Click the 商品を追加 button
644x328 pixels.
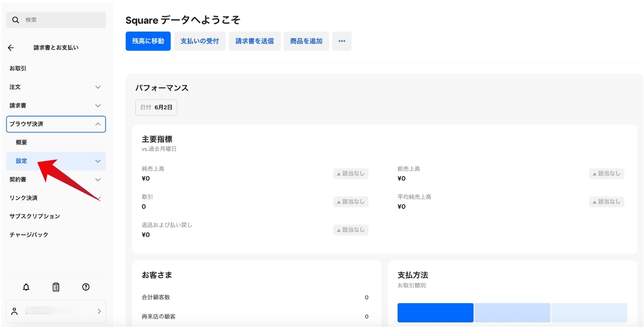(306, 41)
